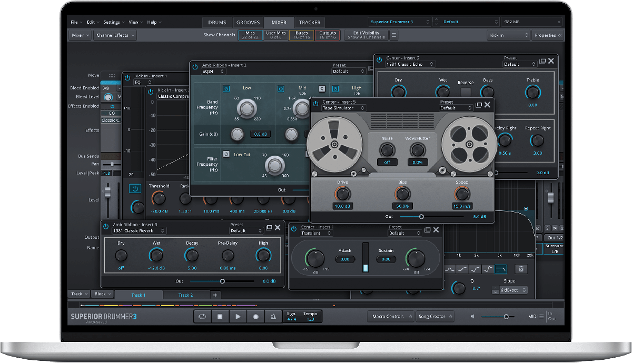Switch to the Grooves tab
This screenshot has height=364, width=632.
(x=248, y=23)
